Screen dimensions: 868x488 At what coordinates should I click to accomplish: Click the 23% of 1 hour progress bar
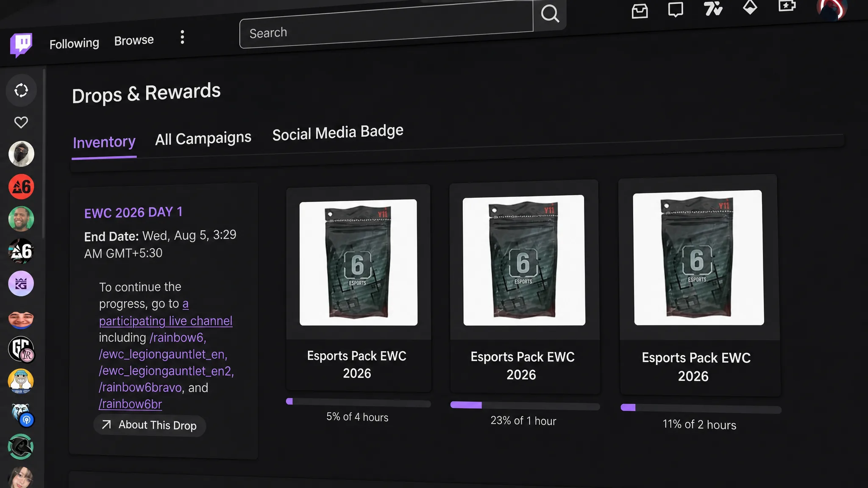(x=525, y=405)
